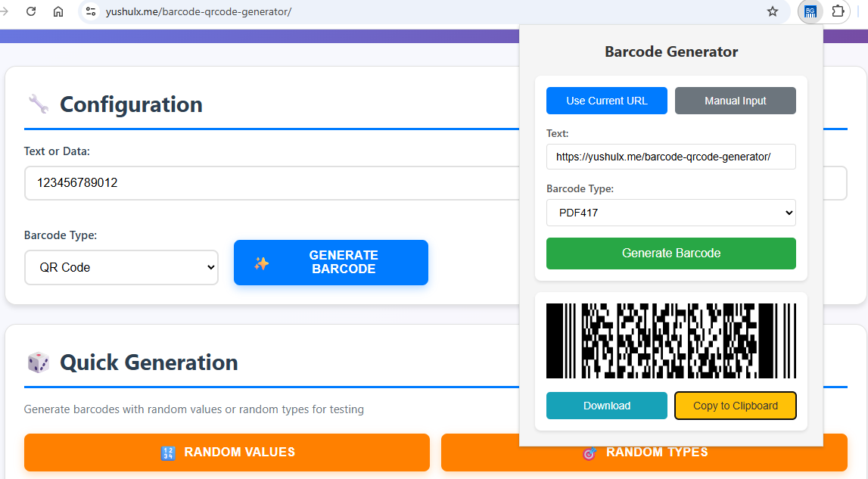Screen dimensions: 868x479
Task: Click the sparkles icon on GENERATE BARCODE
Action: pyautogui.click(x=261, y=263)
